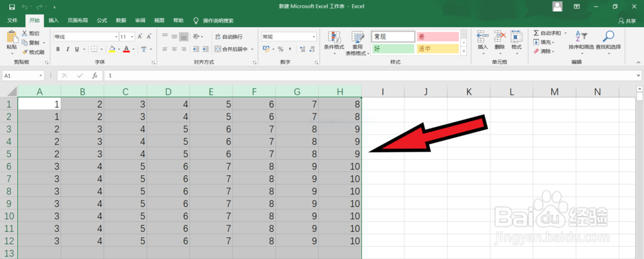Viewport: 644px width, 259px height.
Task: Click the phonetic guide (文) icon
Action: click(x=144, y=50)
